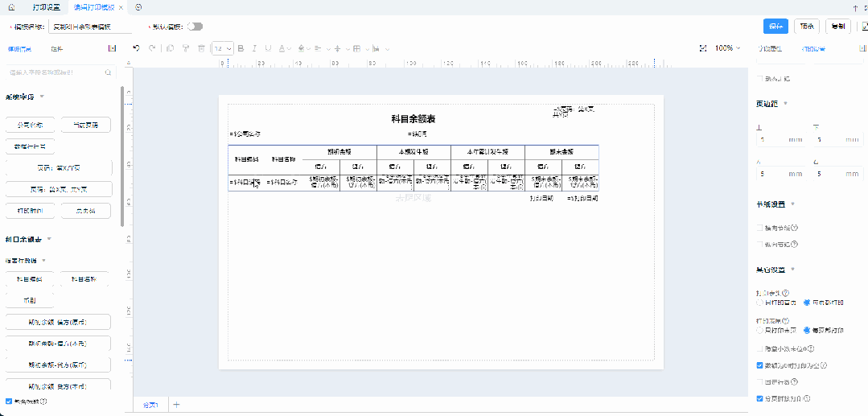Click the undo icon in the toolbar
Viewport: 868px width, 416px height.
(137, 48)
